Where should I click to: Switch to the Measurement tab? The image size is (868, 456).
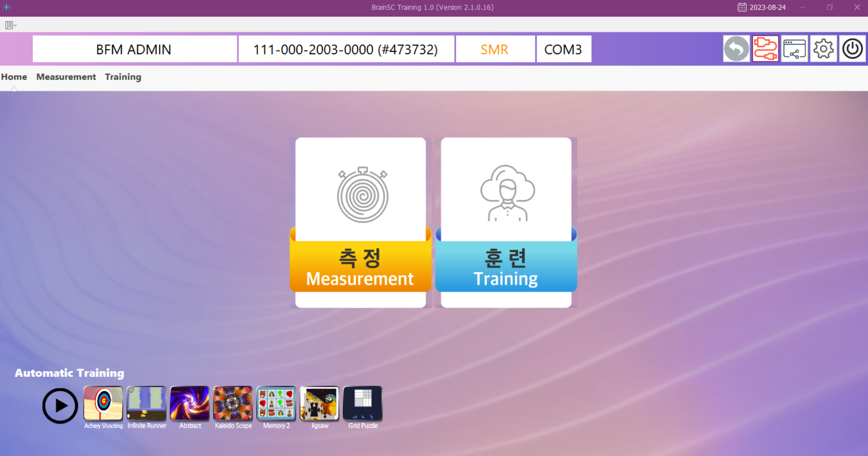tap(66, 77)
